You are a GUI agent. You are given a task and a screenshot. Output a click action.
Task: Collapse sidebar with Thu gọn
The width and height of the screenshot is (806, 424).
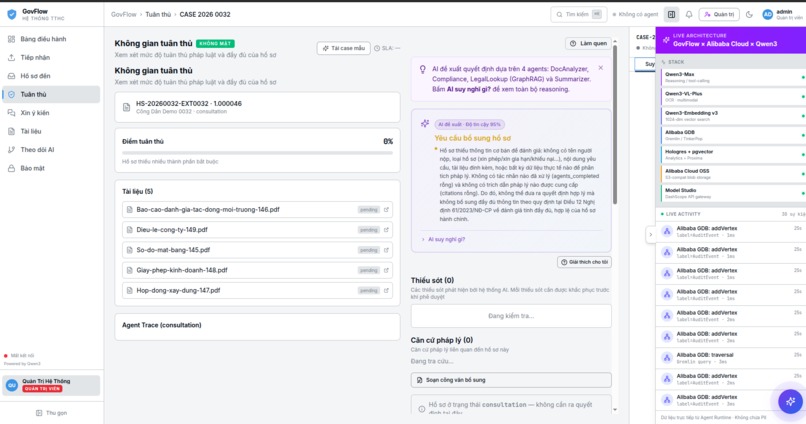point(51,413)
